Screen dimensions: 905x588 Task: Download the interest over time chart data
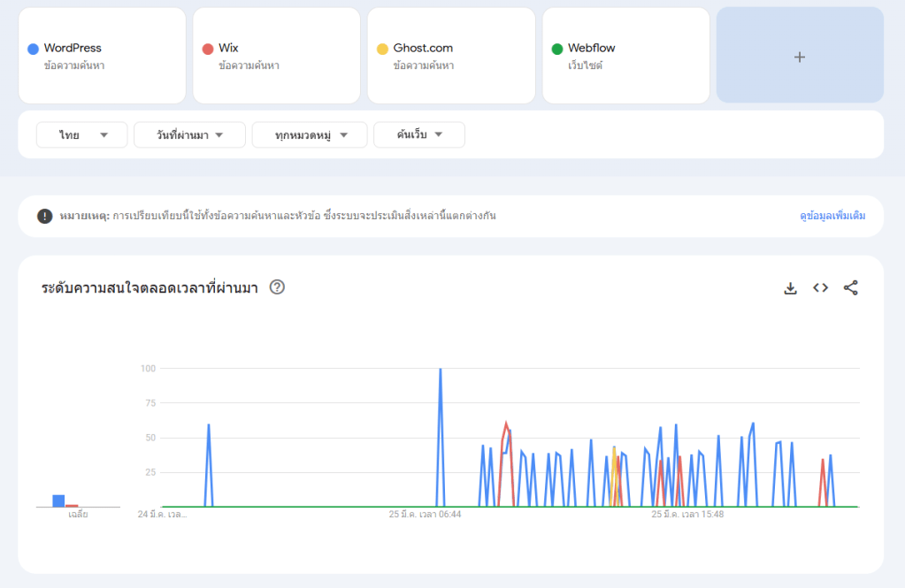tap(790, 288)
